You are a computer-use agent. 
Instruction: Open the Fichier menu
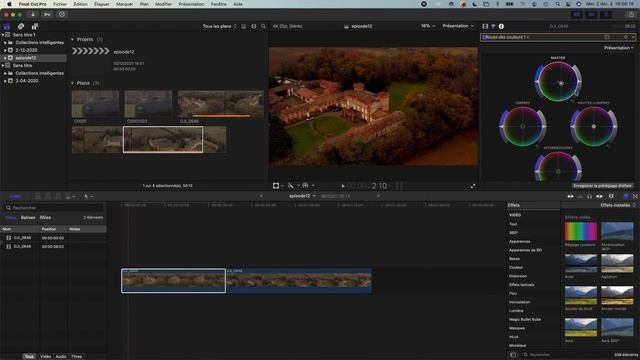tap(60, 4)
